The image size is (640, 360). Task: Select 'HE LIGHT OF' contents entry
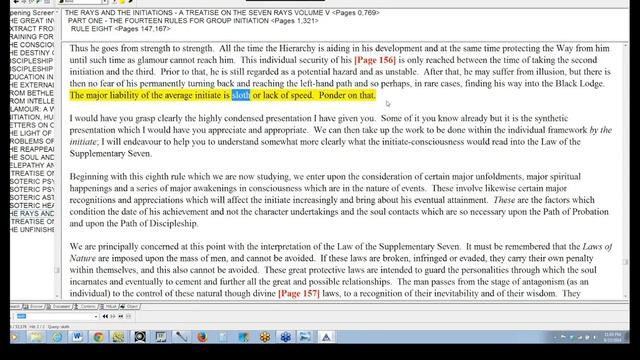click(32, 133)
